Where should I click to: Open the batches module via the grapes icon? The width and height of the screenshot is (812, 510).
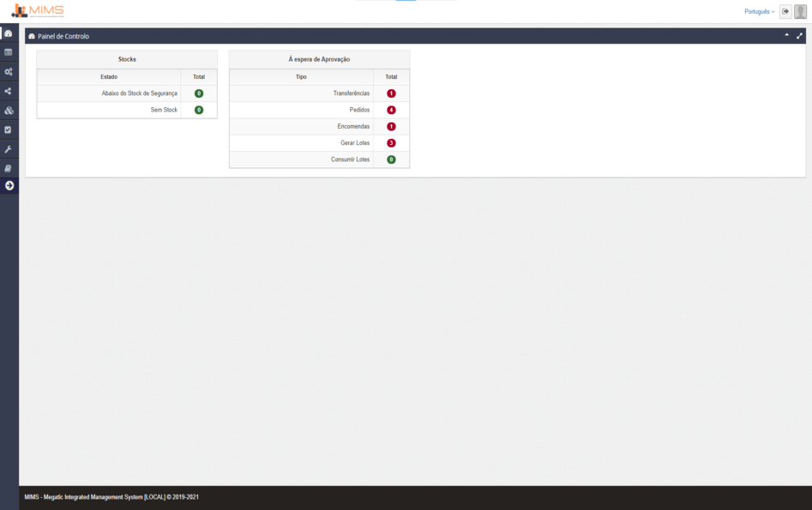[x=9, y=110]
